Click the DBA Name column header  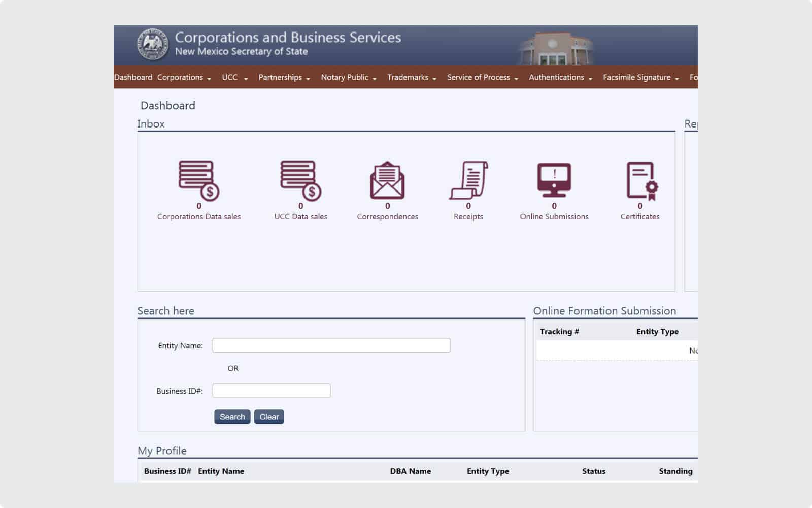[x=411, y=471]
